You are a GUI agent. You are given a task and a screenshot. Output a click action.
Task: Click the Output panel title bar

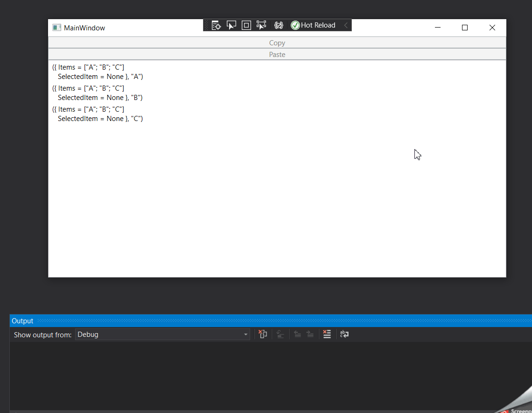click(x=271, y=321)
